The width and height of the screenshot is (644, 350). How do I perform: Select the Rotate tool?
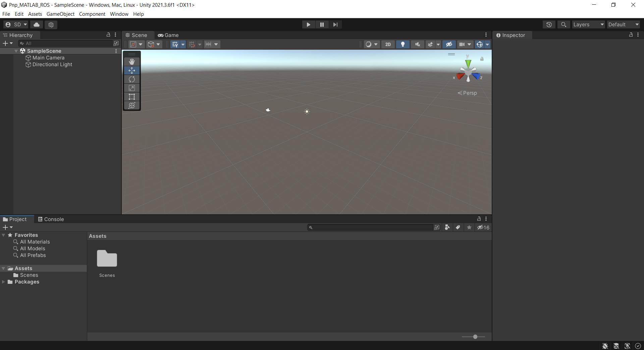click(131, 79)
